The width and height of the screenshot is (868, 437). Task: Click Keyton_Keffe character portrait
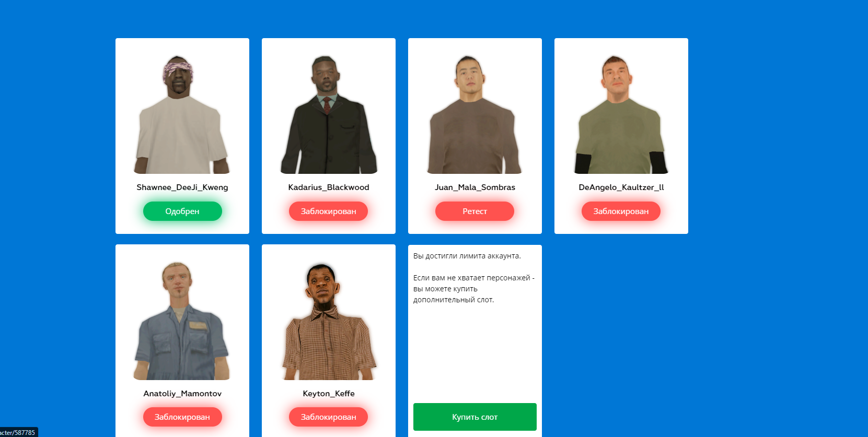tap(329, 321)
